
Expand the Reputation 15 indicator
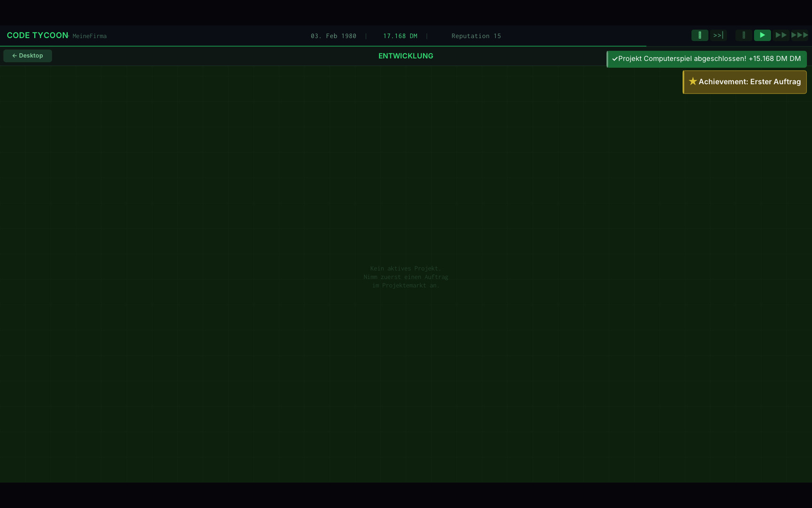[x=476, y=36]
